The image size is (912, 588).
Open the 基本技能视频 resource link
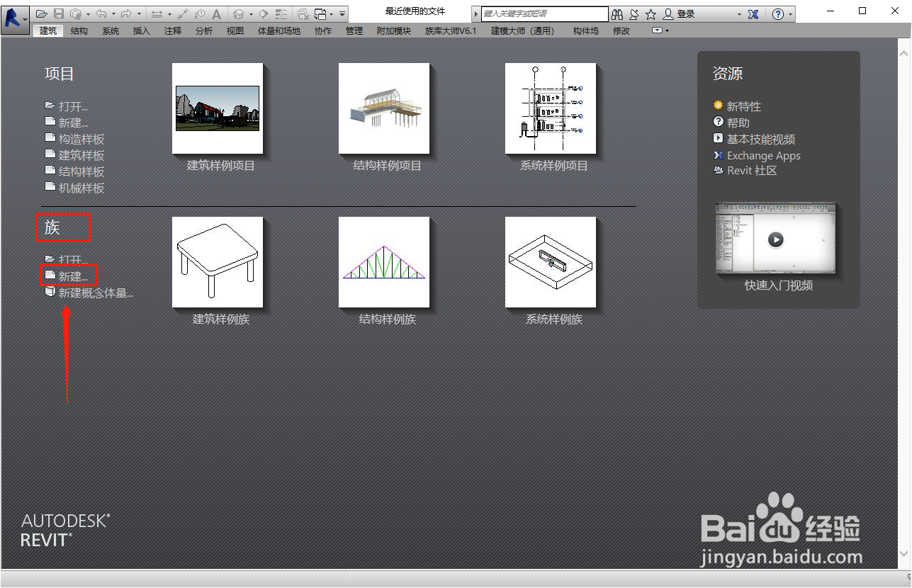(754, 140)
